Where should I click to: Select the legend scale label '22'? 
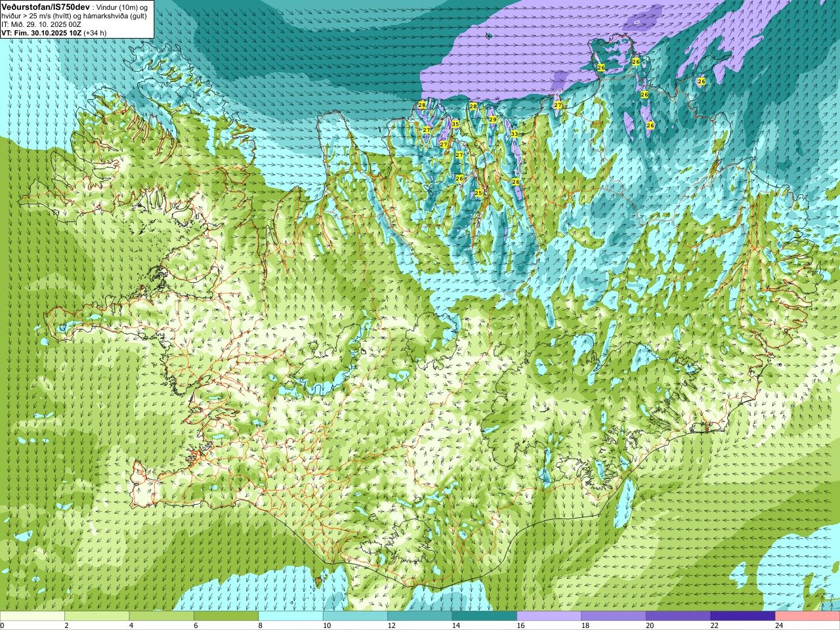[714, 625]
